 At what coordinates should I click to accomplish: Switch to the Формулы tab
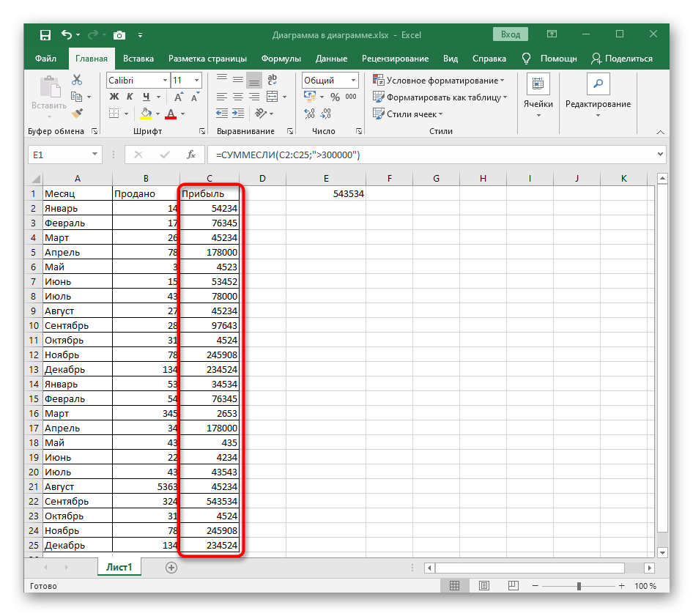tap(281, 59)
